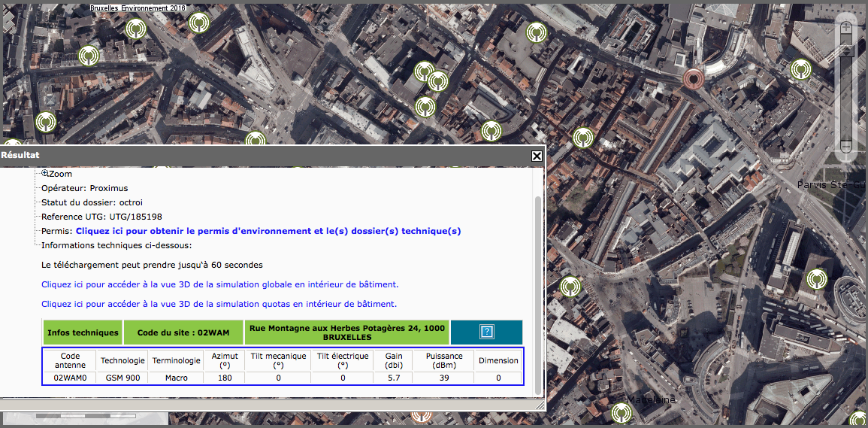Click the zoom in plus button

[x=846, y=28]
